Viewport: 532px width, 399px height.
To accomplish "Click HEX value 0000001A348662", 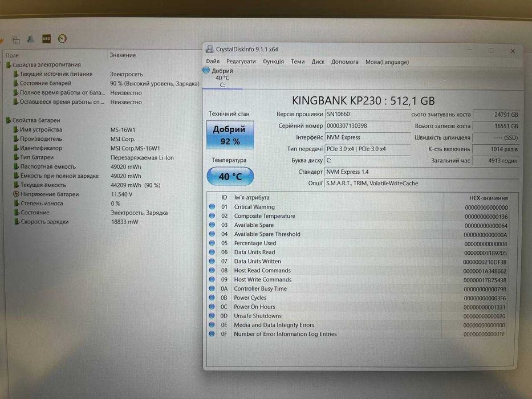I will click(485, 271).
